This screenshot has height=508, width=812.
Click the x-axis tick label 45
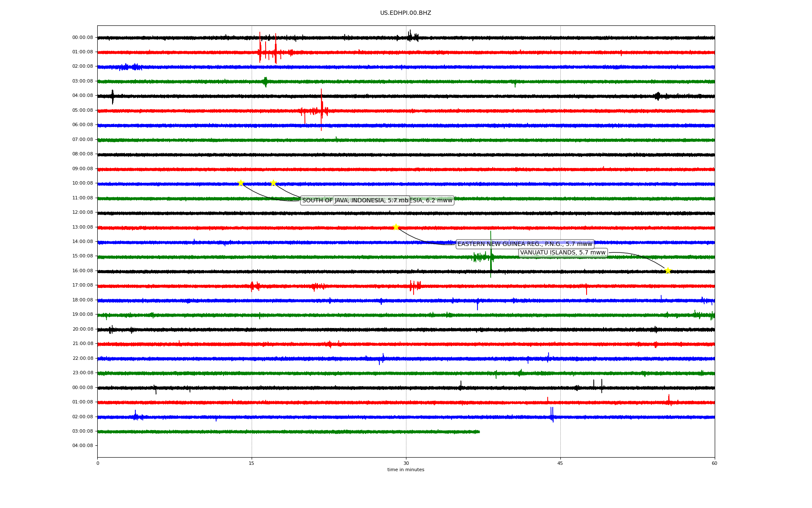(560, 464)
